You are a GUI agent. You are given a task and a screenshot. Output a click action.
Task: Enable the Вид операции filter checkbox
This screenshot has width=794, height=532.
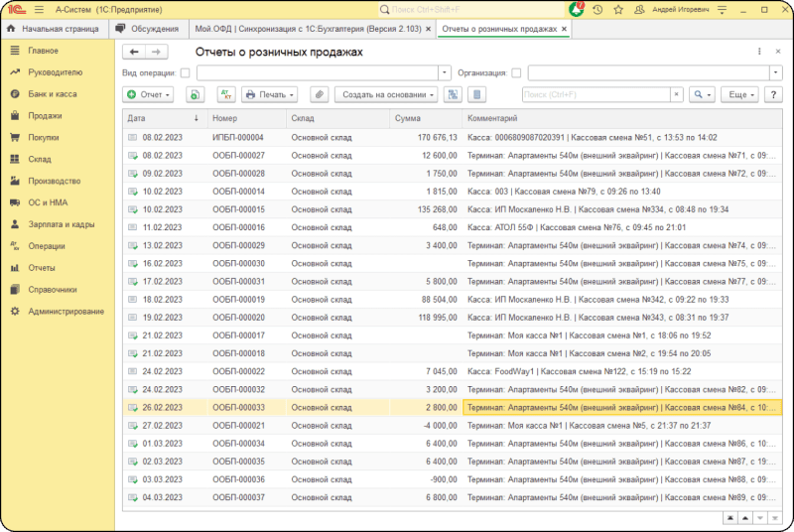point(186,73)
